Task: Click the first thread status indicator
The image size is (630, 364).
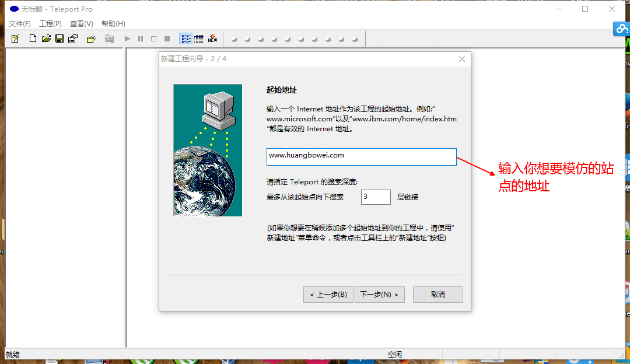Action: click(235, 39)
